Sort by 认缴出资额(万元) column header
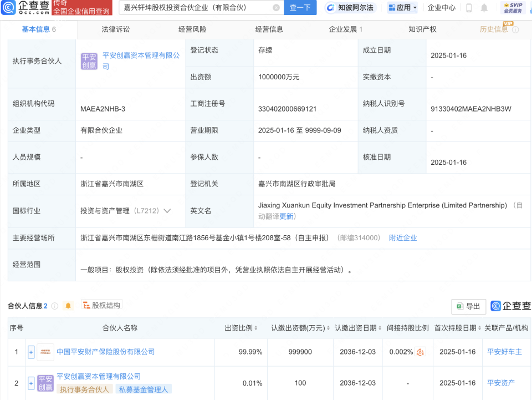 pos(300,328)
